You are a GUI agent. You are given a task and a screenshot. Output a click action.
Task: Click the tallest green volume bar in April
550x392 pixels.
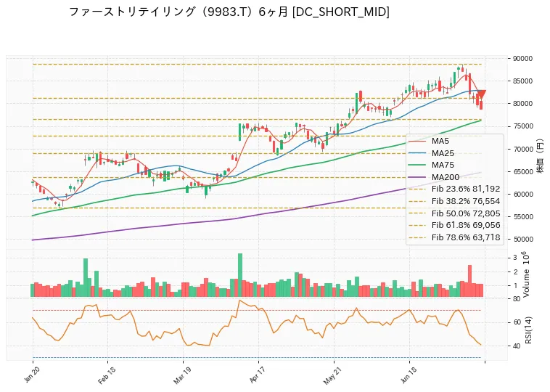click(240, 275)
